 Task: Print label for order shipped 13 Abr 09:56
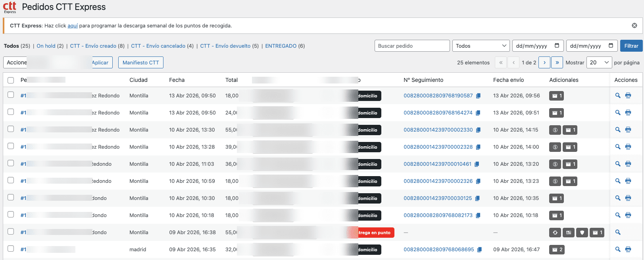[628, 95]
